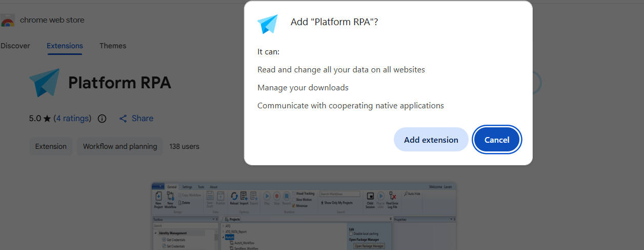Image resolution: width=644 pixels, height=250 pixels.
Task: Open the Themes tab
Action: click(113, 46)
